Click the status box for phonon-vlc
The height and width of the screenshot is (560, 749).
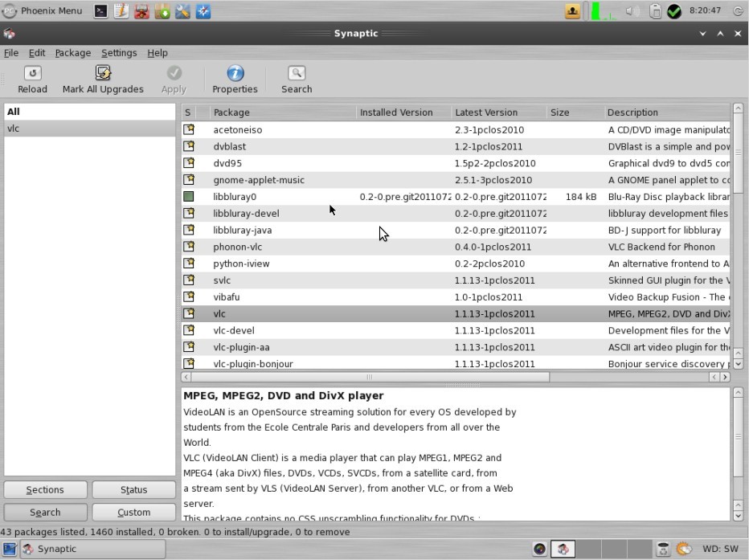click(x=189, y=247)
